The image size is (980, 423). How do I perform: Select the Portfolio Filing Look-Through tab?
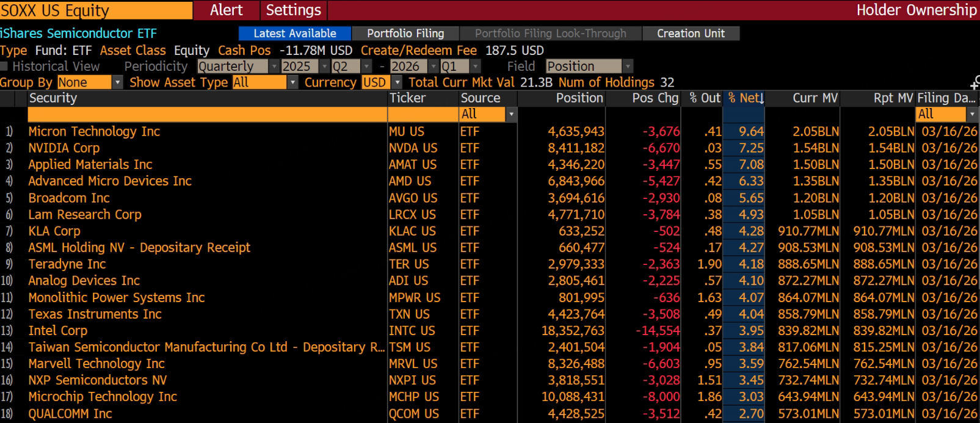click(x=551, y=34)
